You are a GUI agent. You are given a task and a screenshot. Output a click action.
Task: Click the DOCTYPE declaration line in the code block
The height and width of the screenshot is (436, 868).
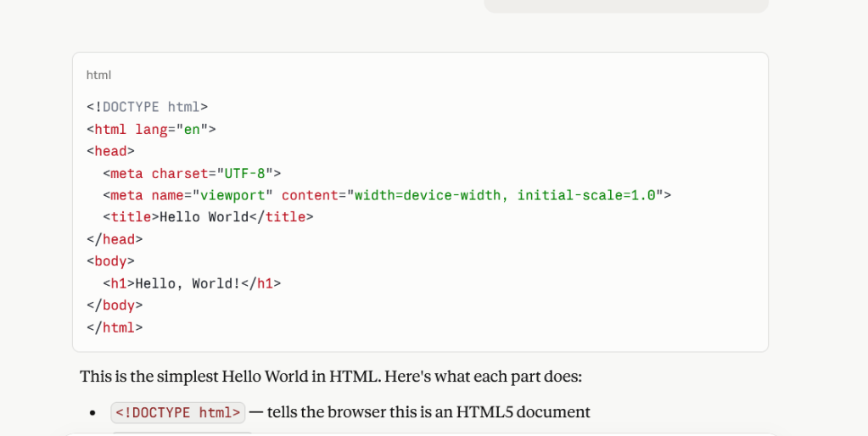pos(147,107)
